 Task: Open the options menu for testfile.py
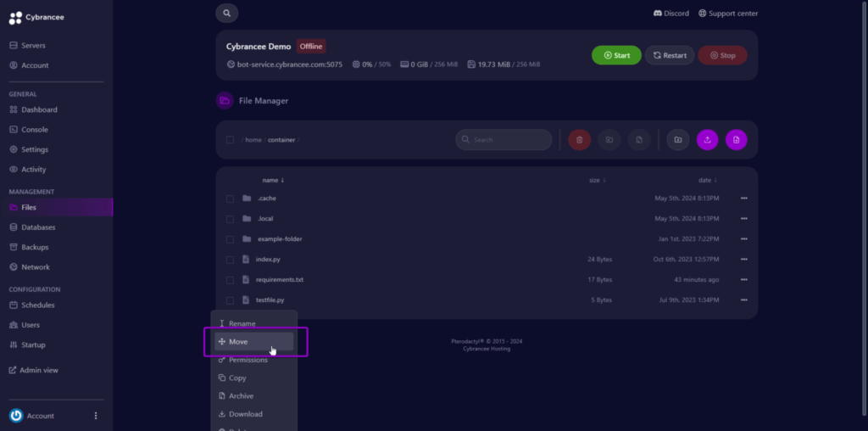744,300
